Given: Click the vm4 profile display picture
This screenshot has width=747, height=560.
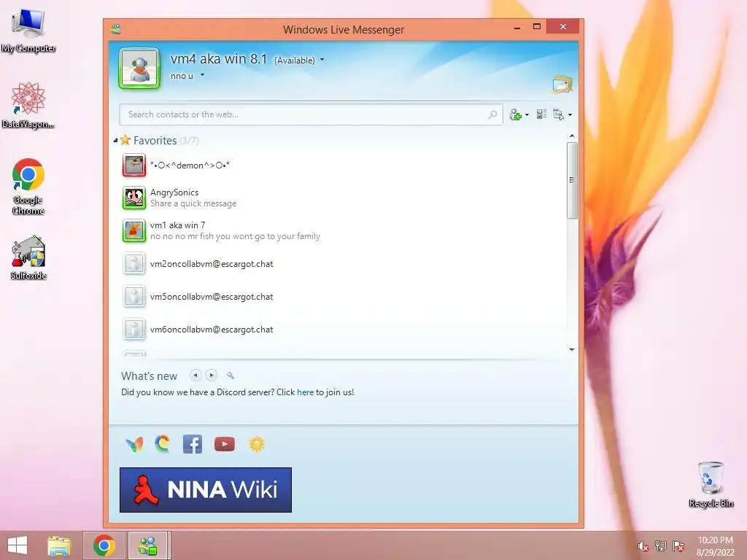Looking at the screenshot, I should click(139, 69).
